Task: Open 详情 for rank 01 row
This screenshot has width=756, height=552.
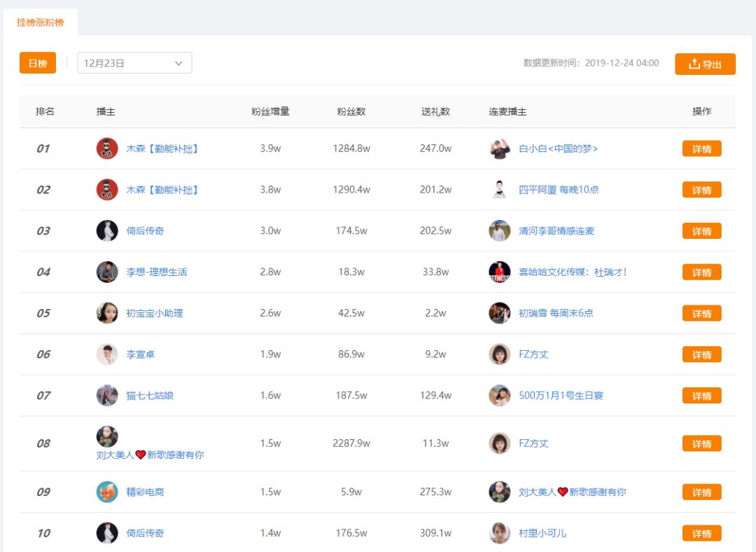Action: [x=701, y=149]
